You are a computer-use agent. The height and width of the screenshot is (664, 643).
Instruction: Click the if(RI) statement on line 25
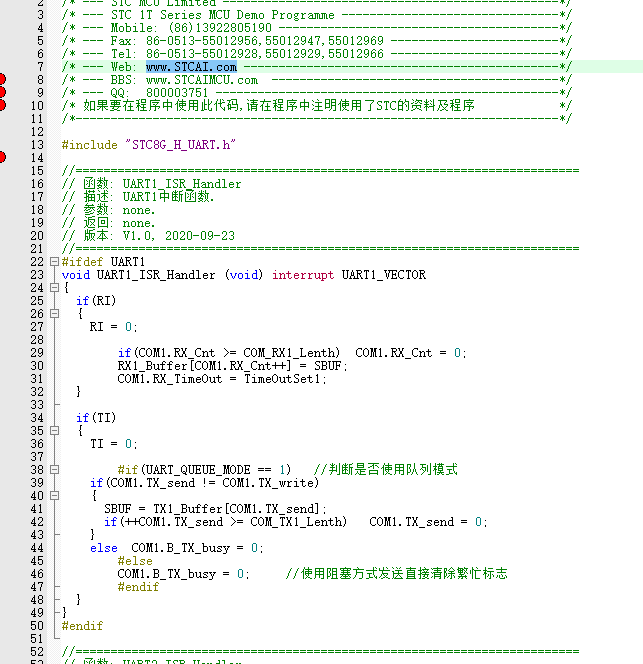pos(96,301)
